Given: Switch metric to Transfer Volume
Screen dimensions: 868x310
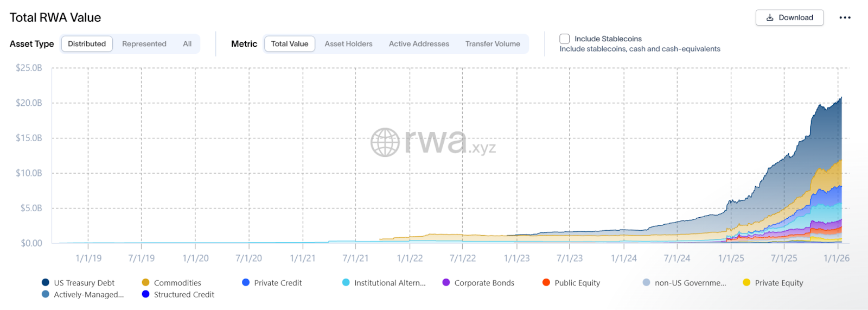Looking at the screenshot, I should tap(493, 44).
